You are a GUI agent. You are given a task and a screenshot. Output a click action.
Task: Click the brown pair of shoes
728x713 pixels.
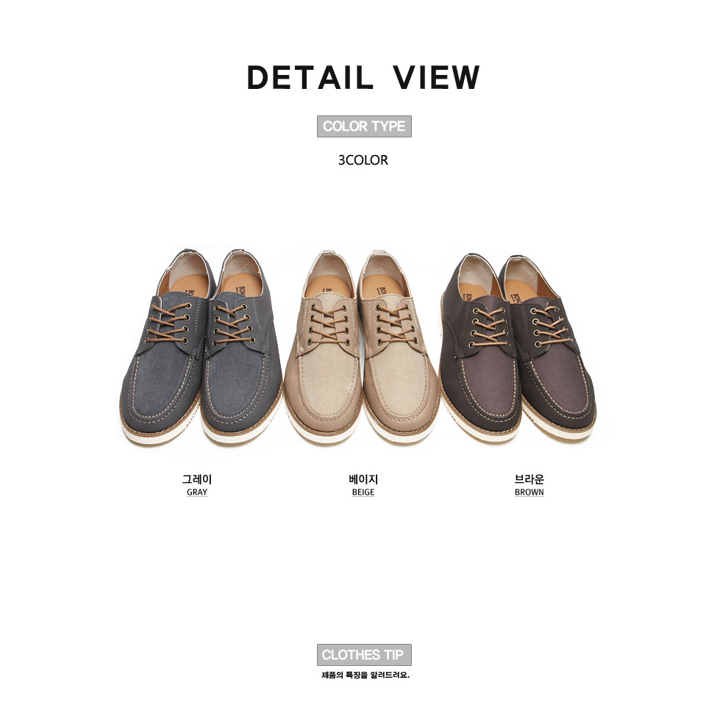tap(518, 347)
